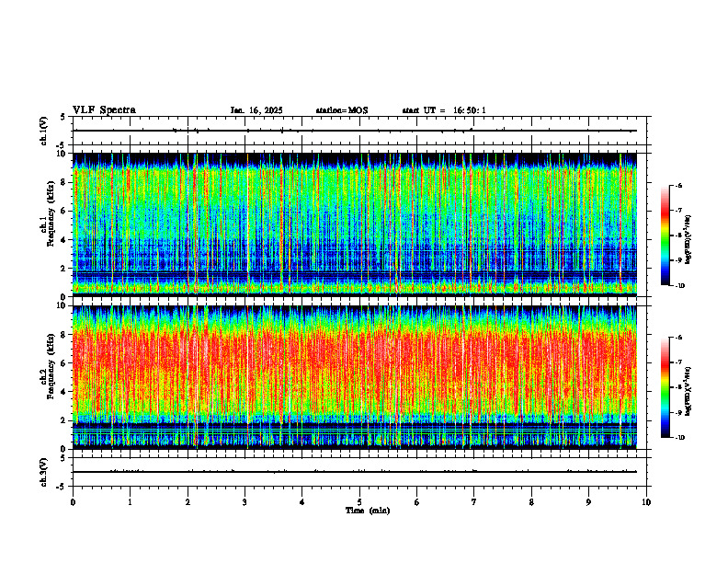Click the time axis tick label "5"

coord(359,502)
